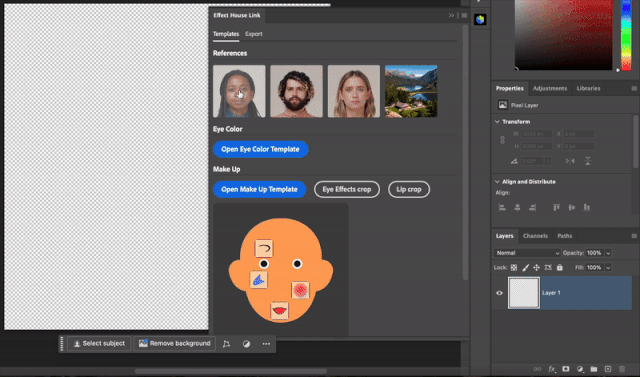Click the Effect House Link panel scrollbar

[x=465, y=152]
